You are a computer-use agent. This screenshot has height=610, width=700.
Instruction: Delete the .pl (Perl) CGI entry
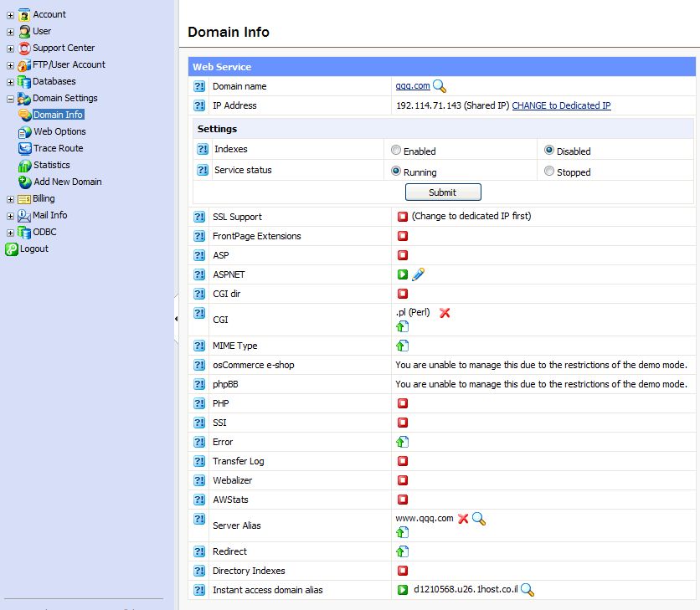(x=445, y=312)
